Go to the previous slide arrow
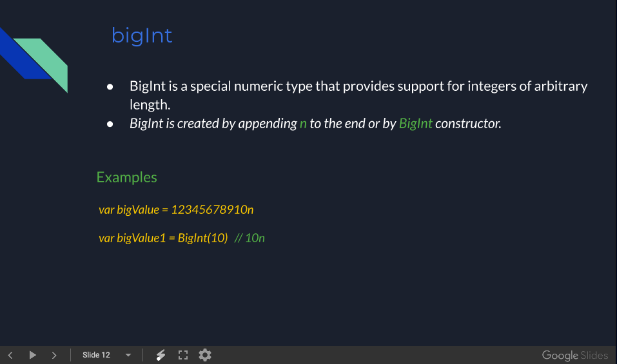 tap(10, 355)
